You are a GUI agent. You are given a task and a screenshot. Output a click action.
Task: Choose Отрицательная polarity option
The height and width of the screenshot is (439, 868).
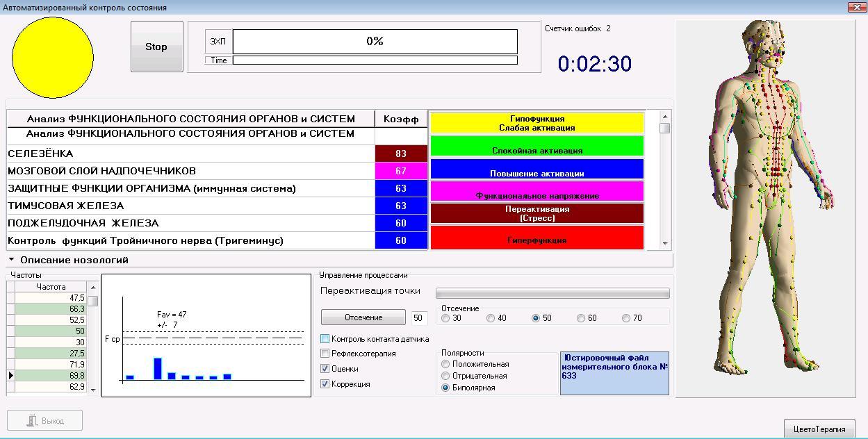(x=445, y=376)
